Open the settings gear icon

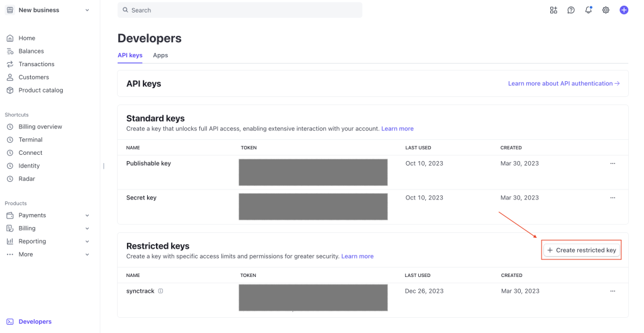(606, 10)
